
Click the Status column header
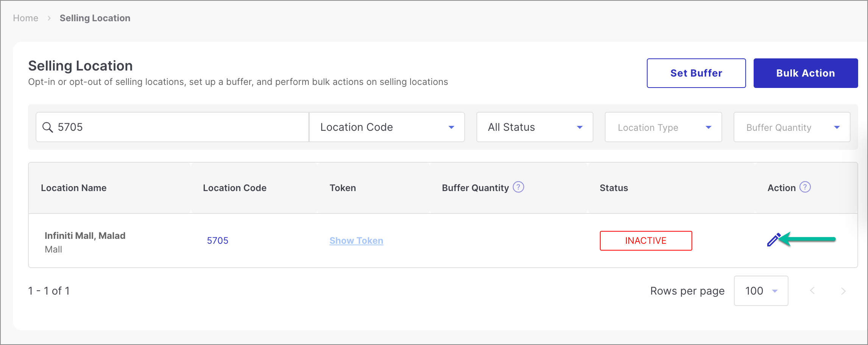[614, 188]
